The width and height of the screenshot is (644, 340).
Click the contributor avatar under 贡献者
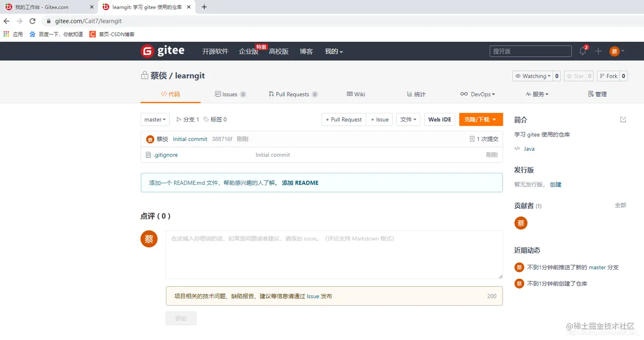click(521, 223)
